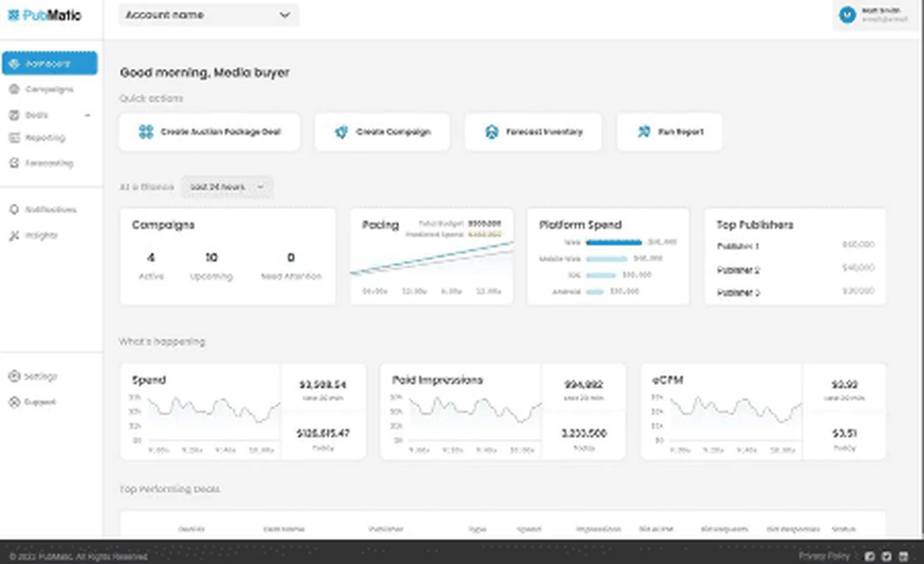Open the Last 24 hours dropdown
The width and height of the screenshot is (924, 564).
(x=226, y=187)
